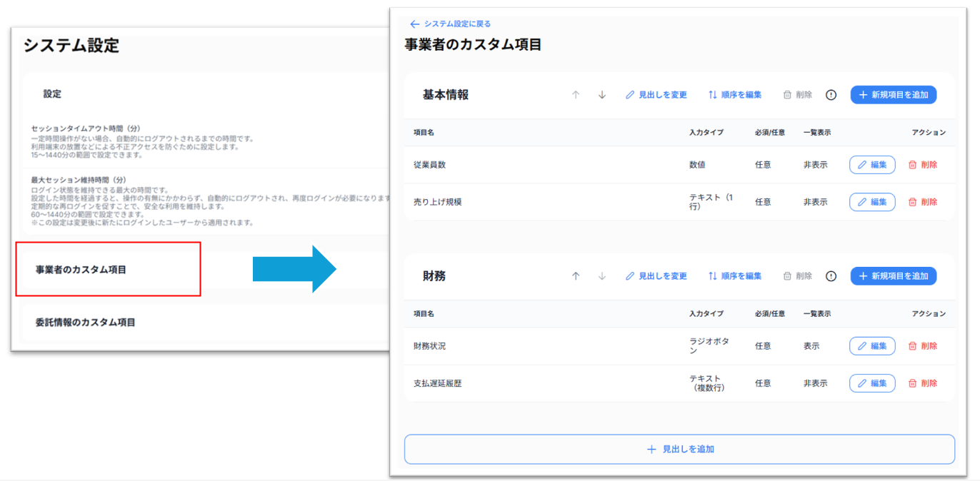
Task: Add new item to 基本情報 section
Action: pos(893,95)
